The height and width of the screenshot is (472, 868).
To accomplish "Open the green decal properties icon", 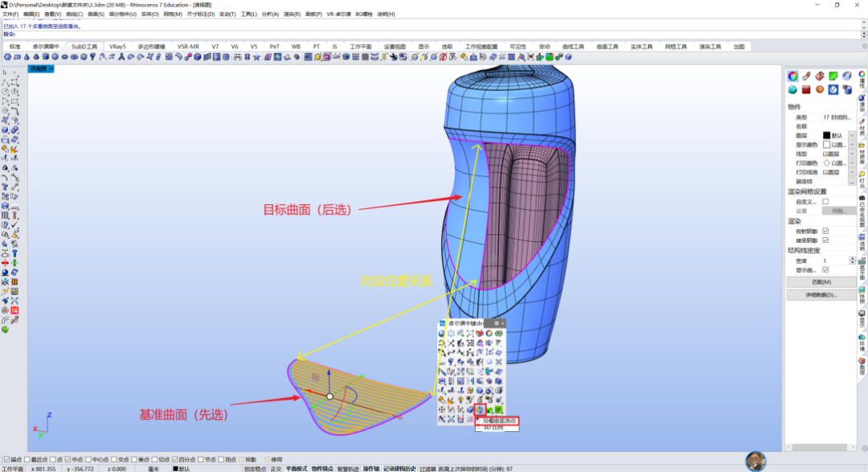I will pyautogui.click(x=833, y=76).
